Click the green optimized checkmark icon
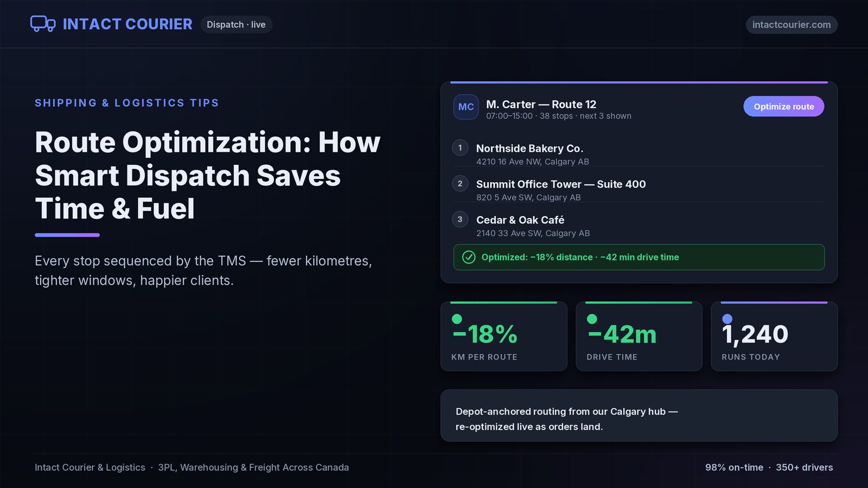This screenshot has width=868, height=488. (469, 257)
